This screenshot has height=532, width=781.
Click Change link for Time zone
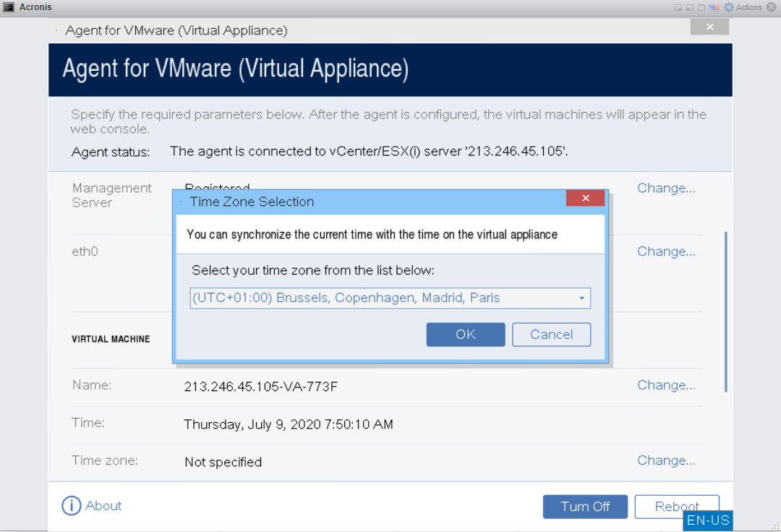point(666,460)
